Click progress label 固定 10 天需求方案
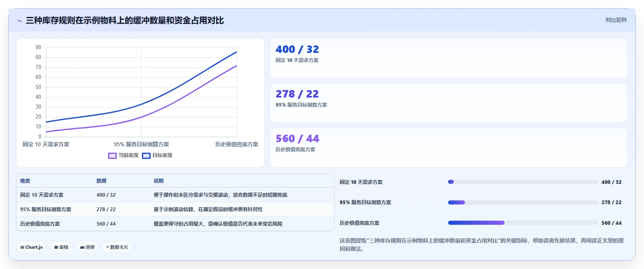This screenshot has width=644, height=269. 361,182
